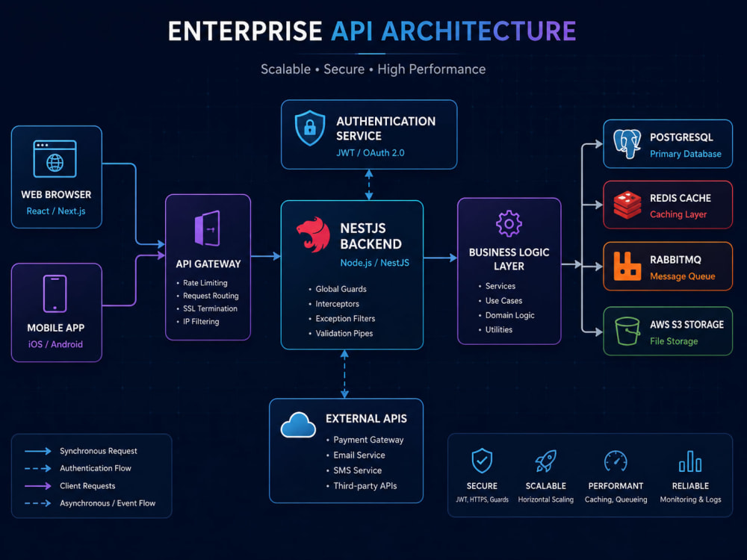Click the Request Routing bullet
This screenshot has width=747, height=560.
pos(208,296)
